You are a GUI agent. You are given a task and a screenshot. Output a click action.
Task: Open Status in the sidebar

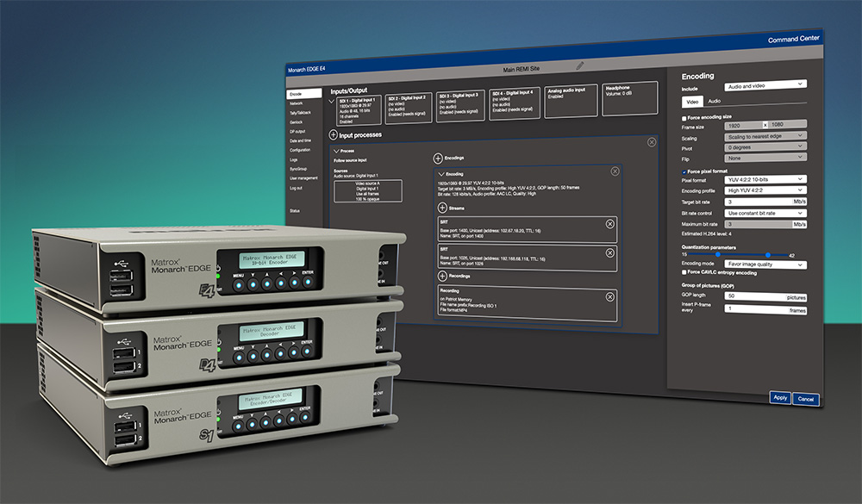pyautogui.click(x=295, y=210)
